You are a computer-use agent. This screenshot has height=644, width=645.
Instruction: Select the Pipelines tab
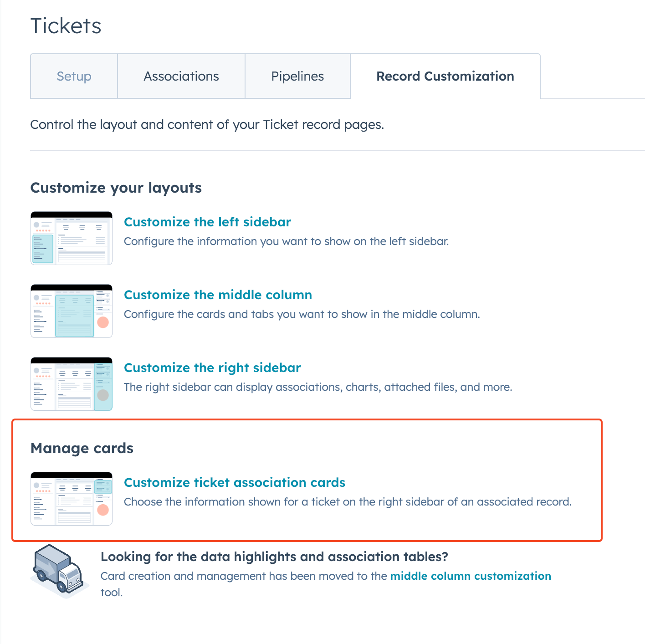click(297, 76)
